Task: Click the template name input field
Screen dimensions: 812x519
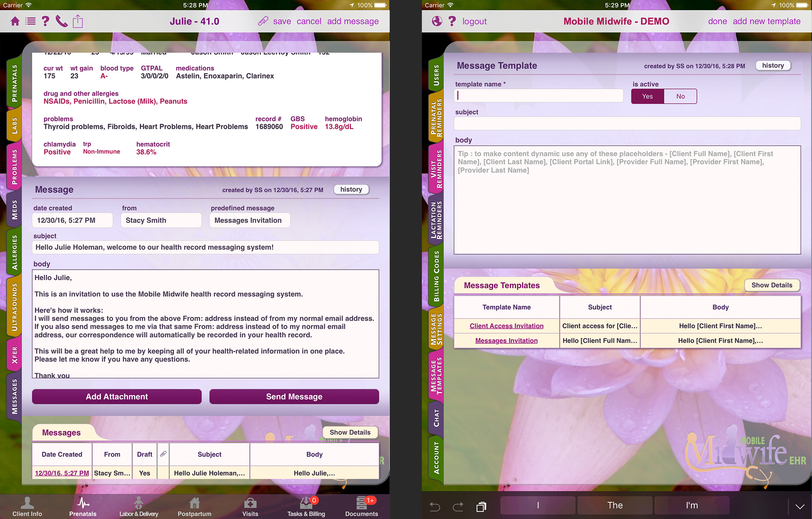Action: pos(538,96)
